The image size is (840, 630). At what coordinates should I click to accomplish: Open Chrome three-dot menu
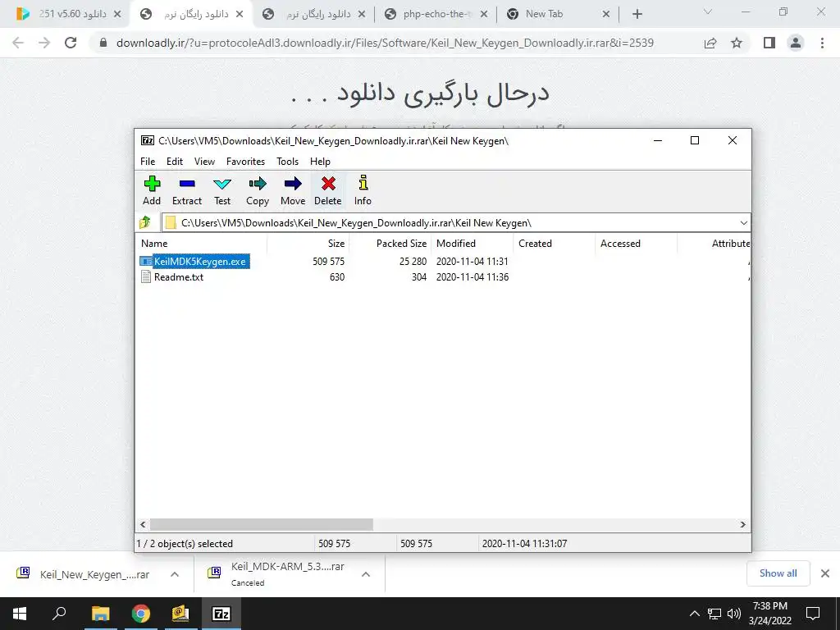pos(822,43)
